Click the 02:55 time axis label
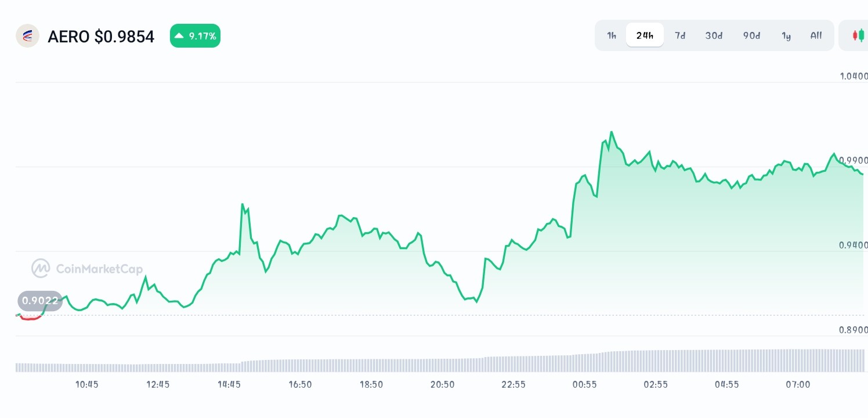Screen dimensions: 868x418 656,384
